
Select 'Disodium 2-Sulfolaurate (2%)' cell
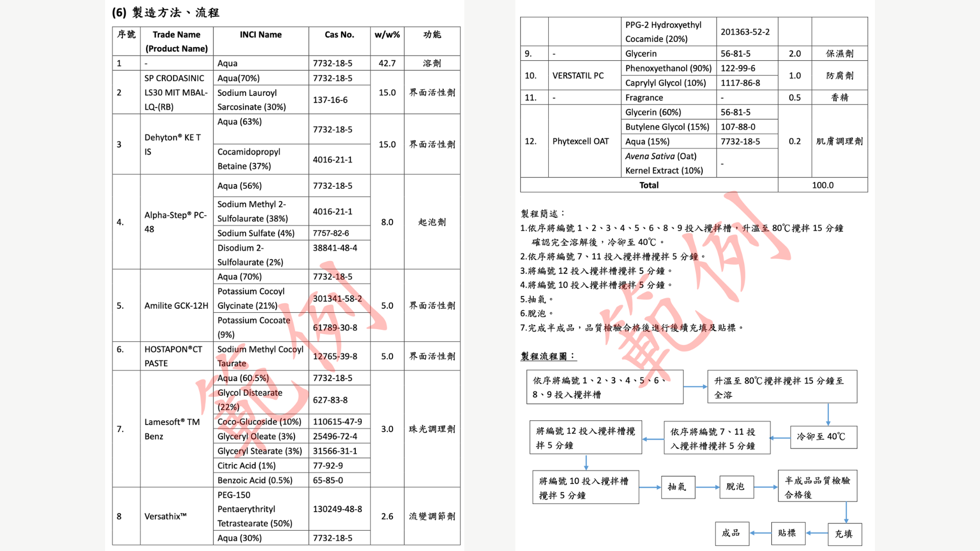(261, 255)
